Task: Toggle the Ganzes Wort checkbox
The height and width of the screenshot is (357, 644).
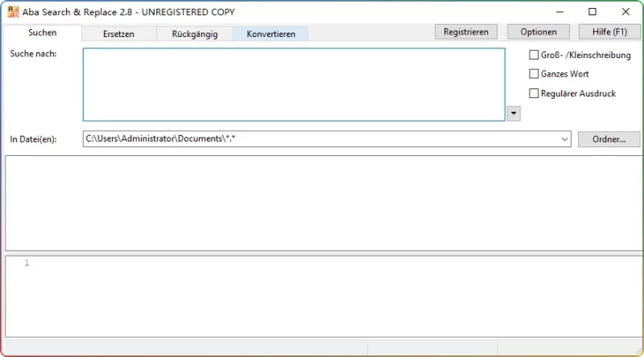Action: pos(534,74)
